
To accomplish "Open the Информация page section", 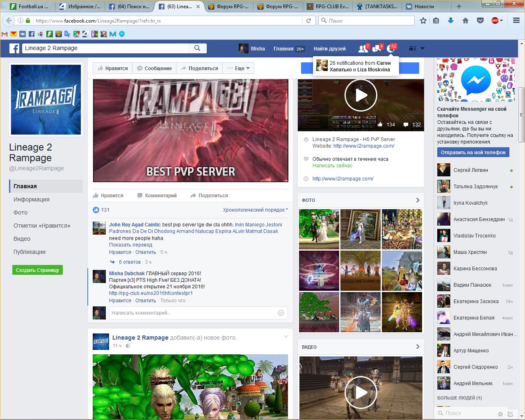I will click(32, 199).
